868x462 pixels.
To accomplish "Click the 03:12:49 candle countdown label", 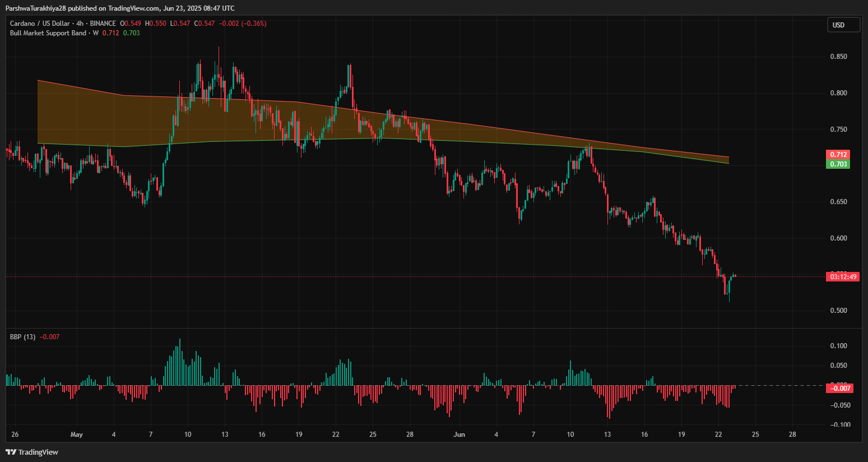I will pyautogui.click(x=842, y=276).
